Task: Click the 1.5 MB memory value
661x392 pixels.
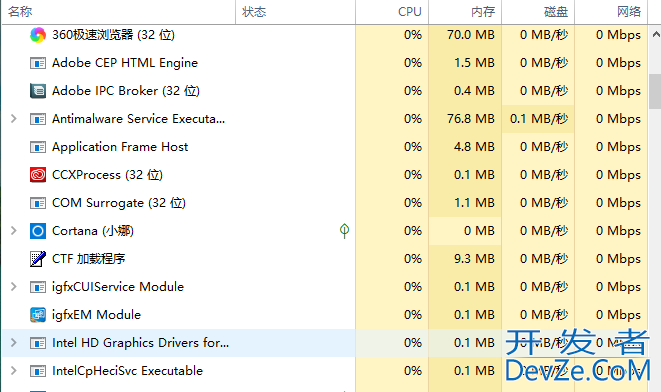Action: (474, 63)
